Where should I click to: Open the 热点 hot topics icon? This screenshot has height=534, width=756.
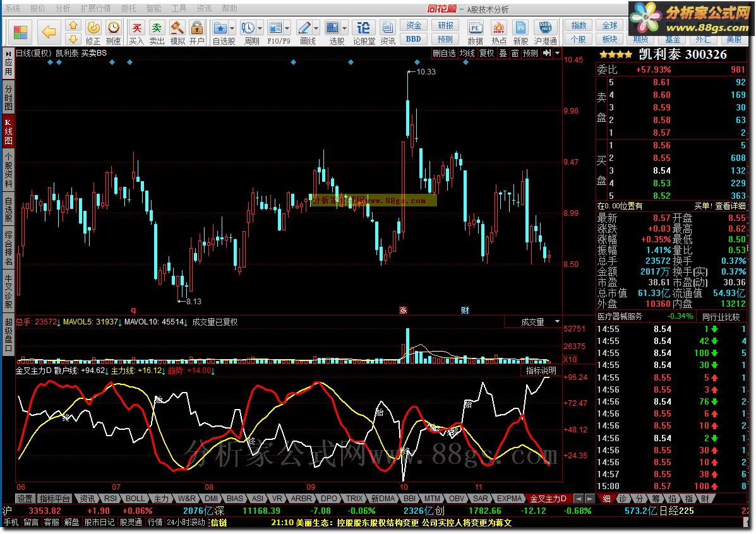(499, 33)
